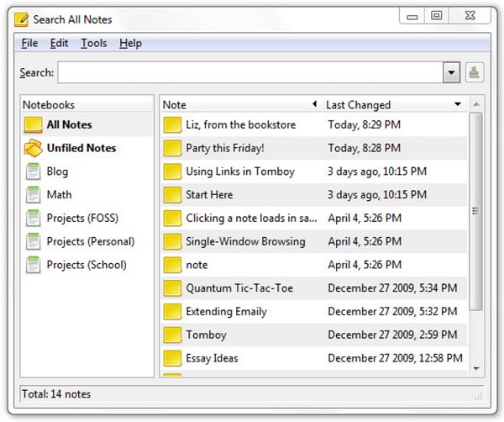Click the scrollbar up arrow in notes list

point(476,104)
